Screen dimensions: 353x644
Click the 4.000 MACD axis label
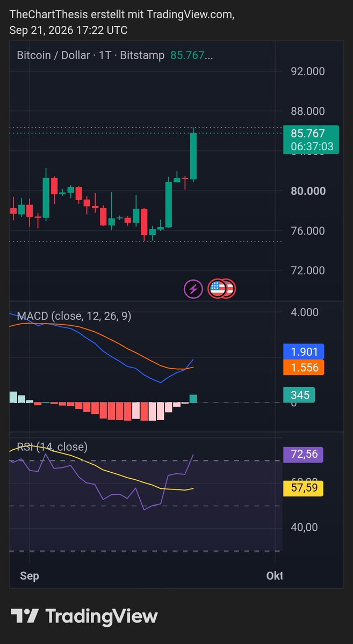point(304,312)
